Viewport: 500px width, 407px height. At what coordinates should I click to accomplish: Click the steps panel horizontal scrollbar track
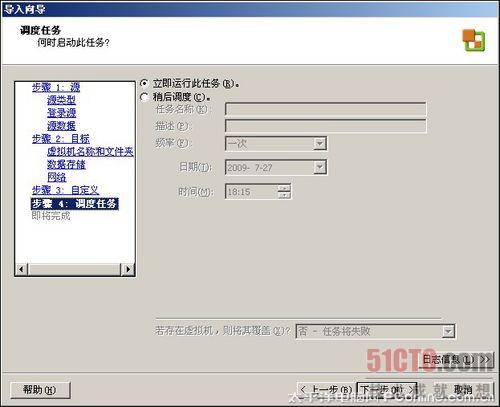coord(74,269)
